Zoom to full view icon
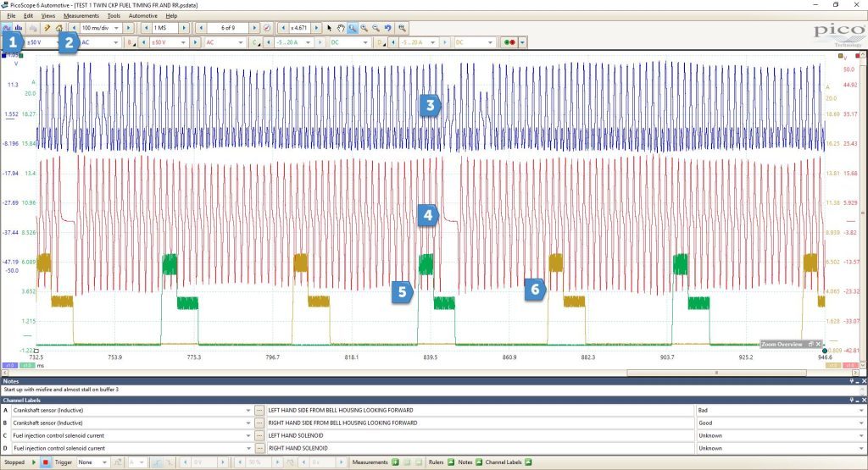 (402, 28)
